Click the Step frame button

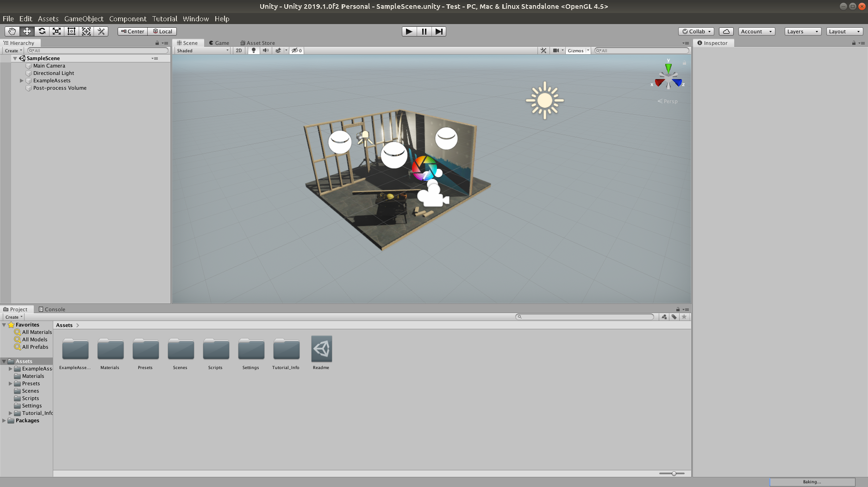(439, 31)
